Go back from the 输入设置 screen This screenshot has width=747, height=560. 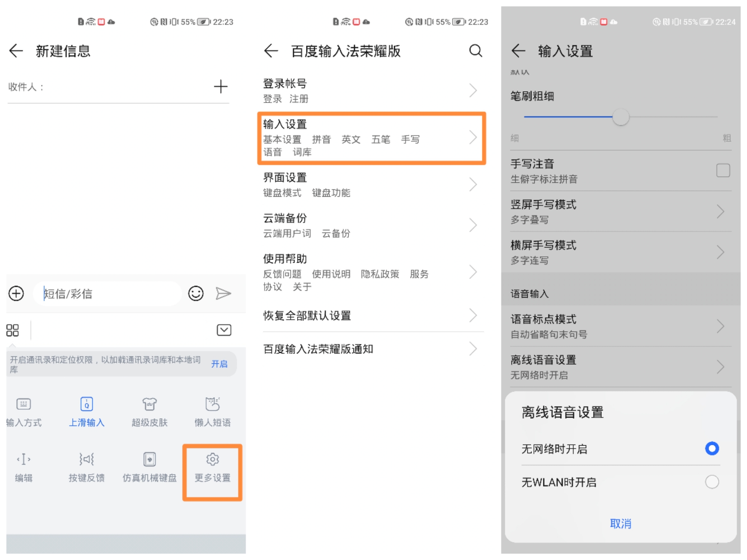tap(518, 51)
